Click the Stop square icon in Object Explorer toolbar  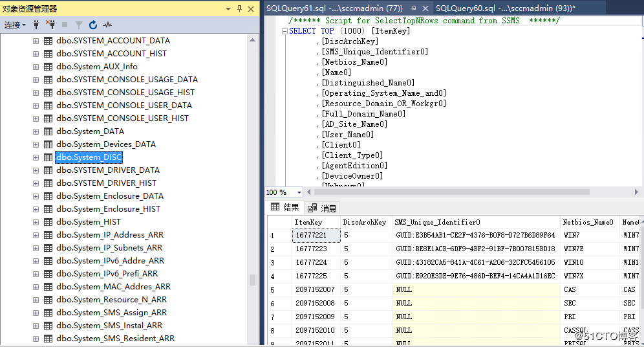pyautogui.click(x=65, y=25)
